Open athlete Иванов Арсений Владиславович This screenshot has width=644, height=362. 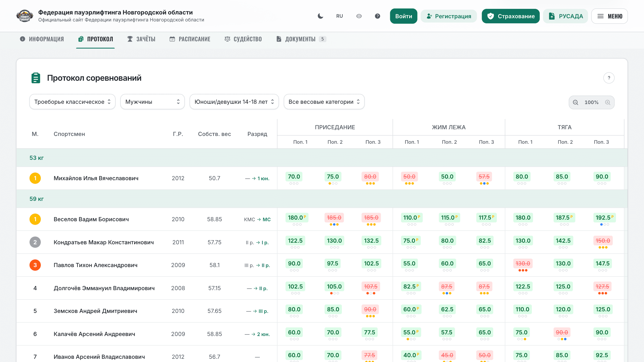(99, 357)
